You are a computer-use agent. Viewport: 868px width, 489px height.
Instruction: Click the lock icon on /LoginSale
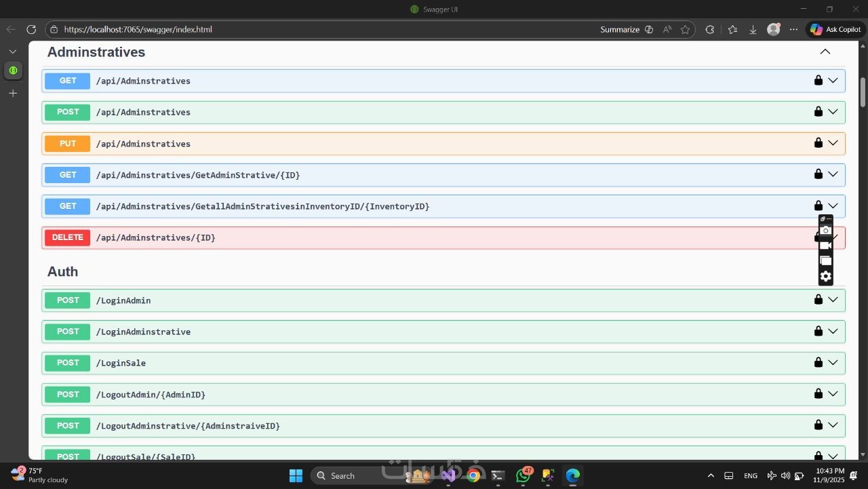click(818, 362)
